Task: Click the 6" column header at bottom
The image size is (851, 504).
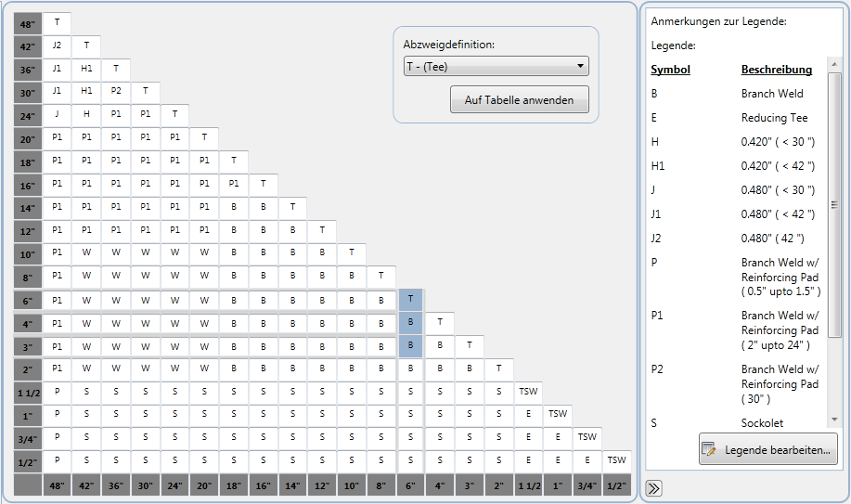Action: [410, 484]
